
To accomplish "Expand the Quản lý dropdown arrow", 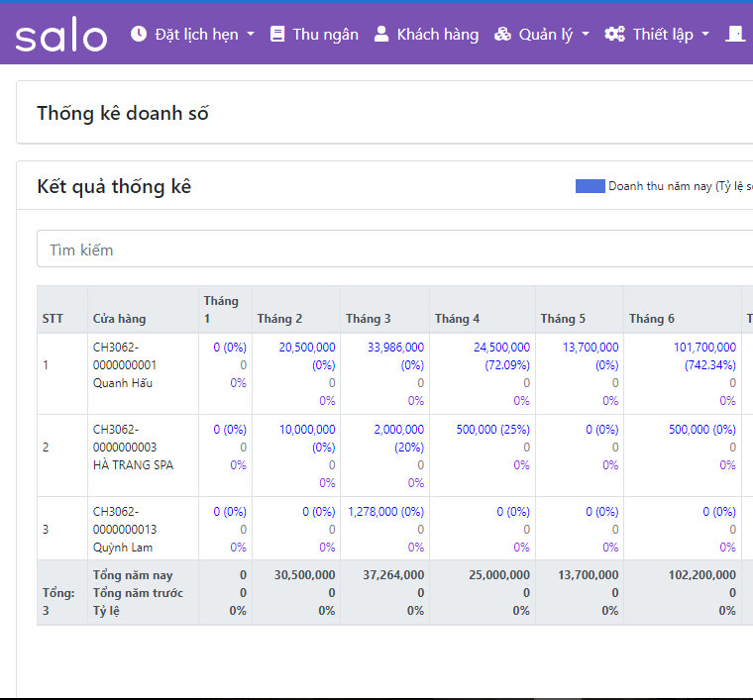I will pyautogui.click(x=586, y=35).
